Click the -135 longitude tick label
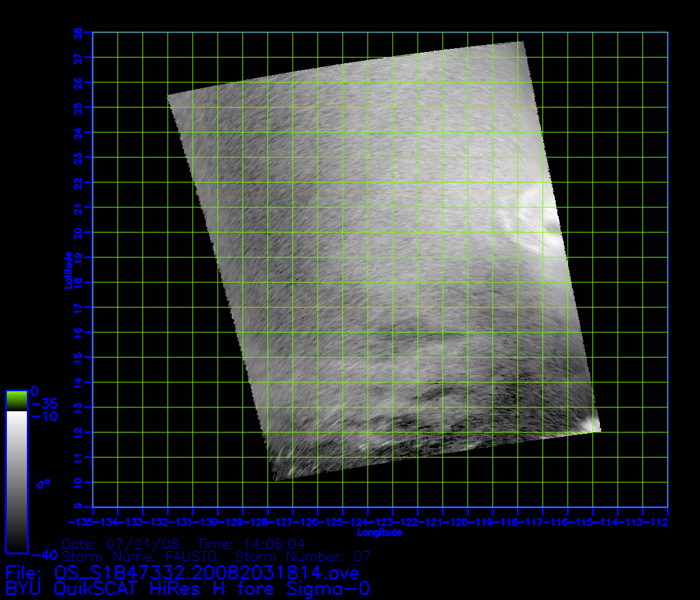 81,522
